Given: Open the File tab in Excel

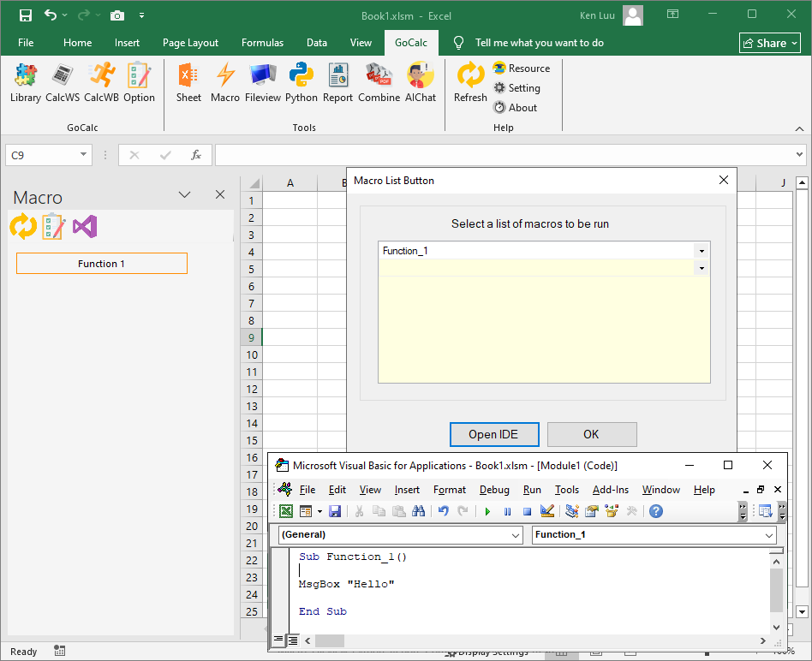Looking at the screenshot, I should (x=26, y=43).
